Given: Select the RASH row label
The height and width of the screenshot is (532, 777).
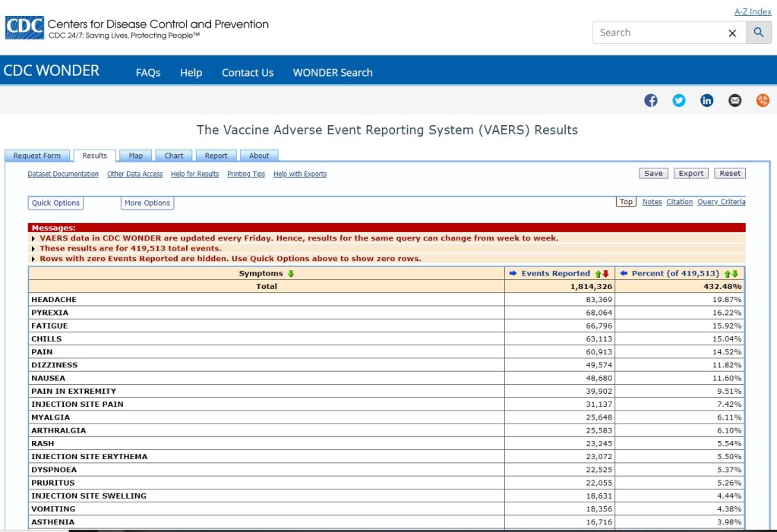Looking at the screenshot, I should [43, 443].
